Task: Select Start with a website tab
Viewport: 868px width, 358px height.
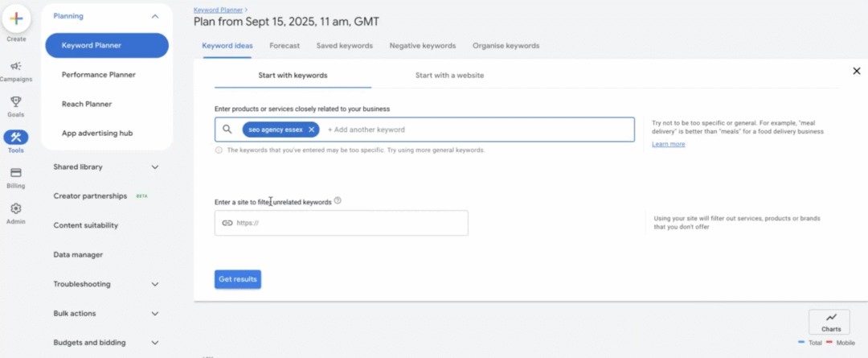Action: (x=449, y=76)
